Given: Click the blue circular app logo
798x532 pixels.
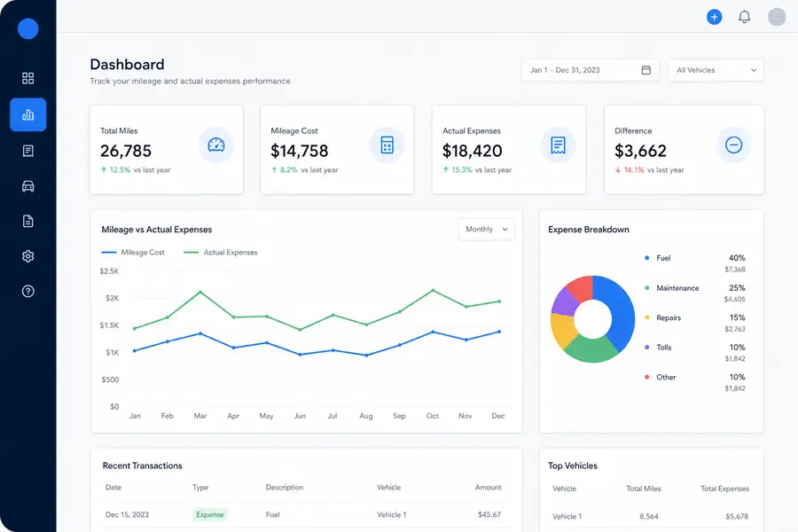Looking at the screenshot, I should pos(28,28).
